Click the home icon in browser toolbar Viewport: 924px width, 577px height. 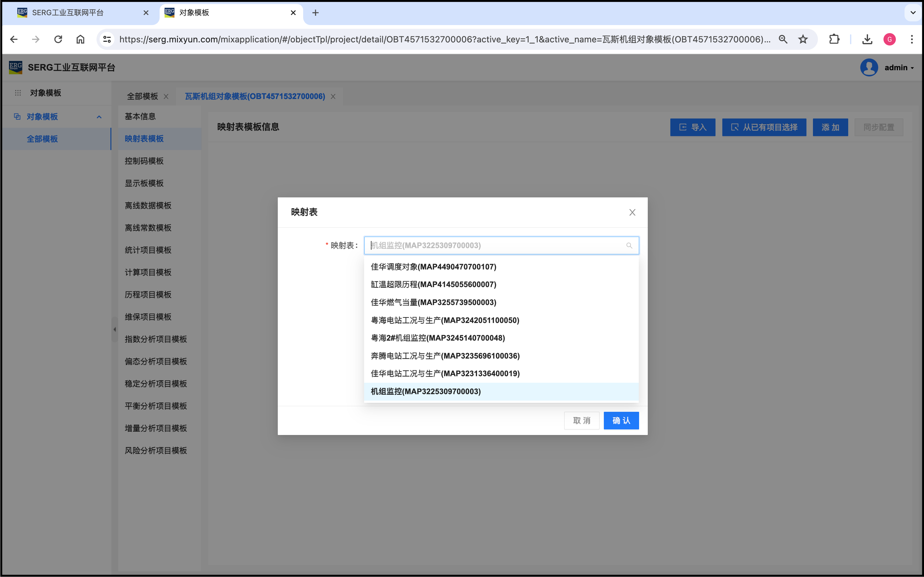[80, 39]
